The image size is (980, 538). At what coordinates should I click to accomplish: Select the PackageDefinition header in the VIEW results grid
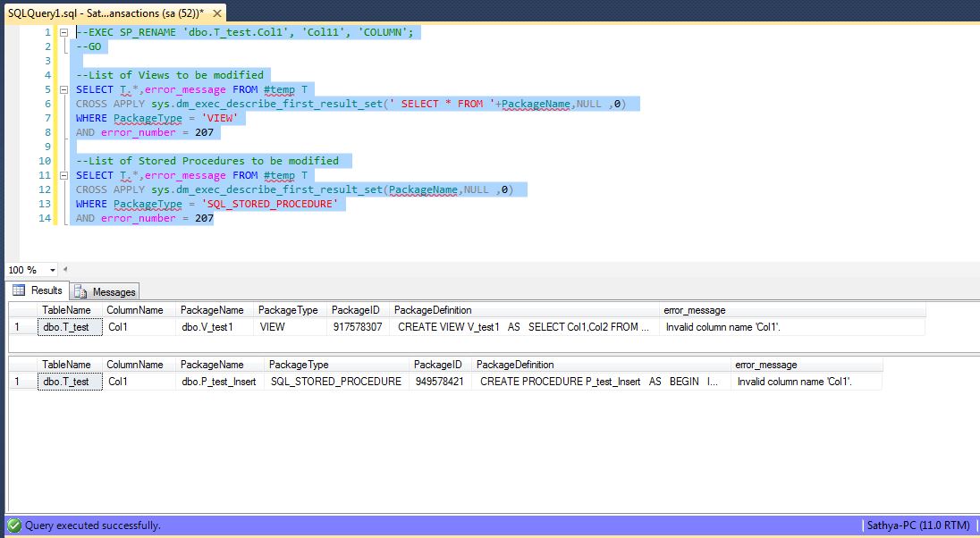[524, 310]
